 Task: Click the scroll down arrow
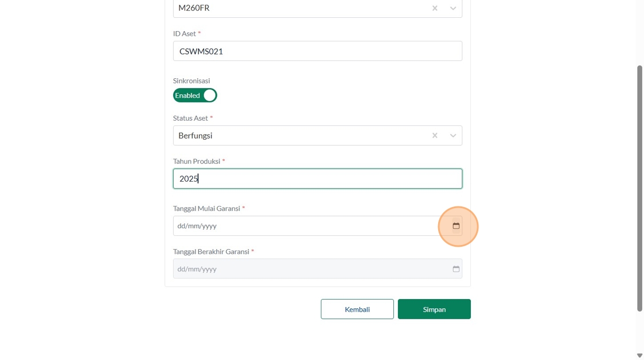(x=639, y=355)
